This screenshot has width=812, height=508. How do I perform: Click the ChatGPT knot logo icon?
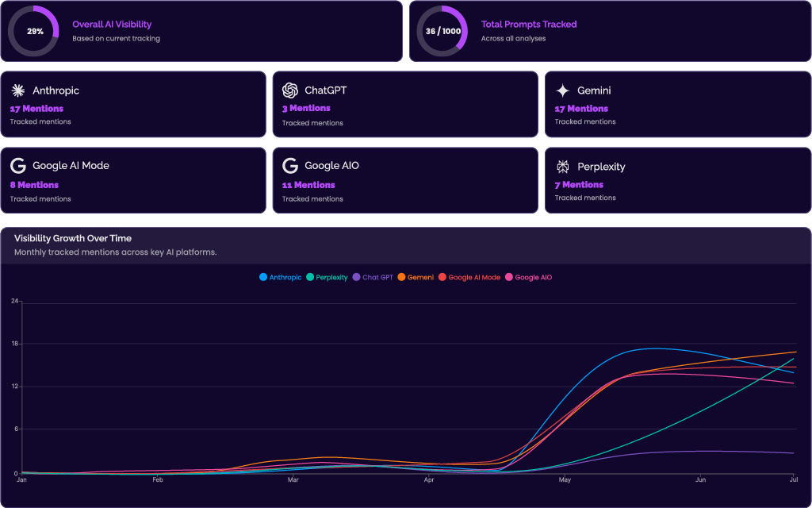290,90
